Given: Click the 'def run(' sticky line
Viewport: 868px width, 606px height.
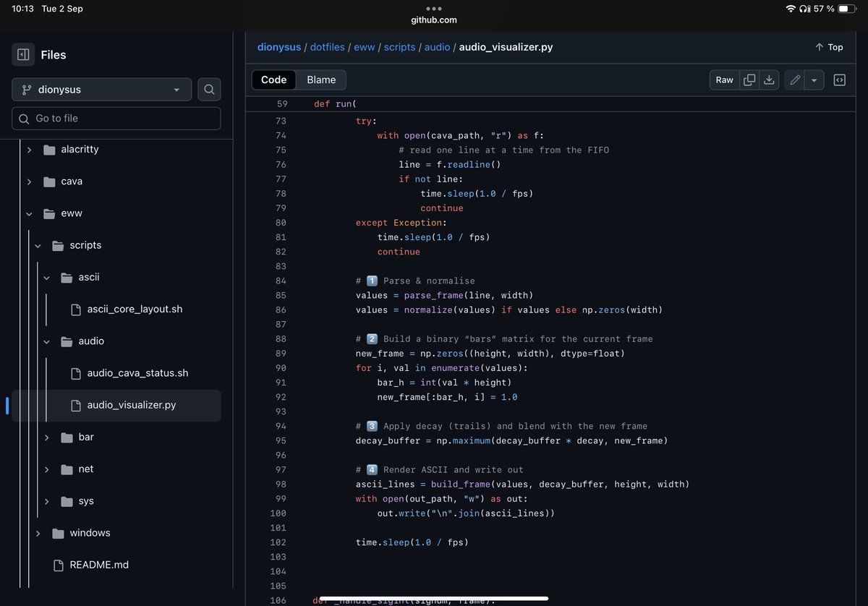Looking at the screenshot, I should click(336, 104).
